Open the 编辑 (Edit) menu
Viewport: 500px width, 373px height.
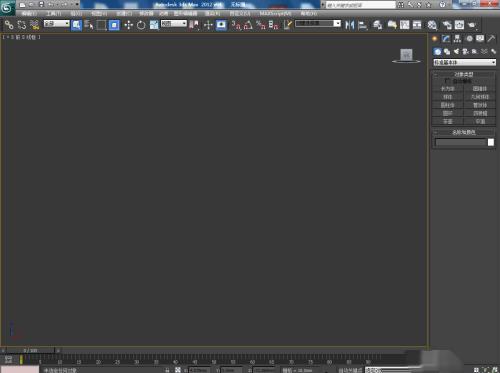tap(29, 13)
